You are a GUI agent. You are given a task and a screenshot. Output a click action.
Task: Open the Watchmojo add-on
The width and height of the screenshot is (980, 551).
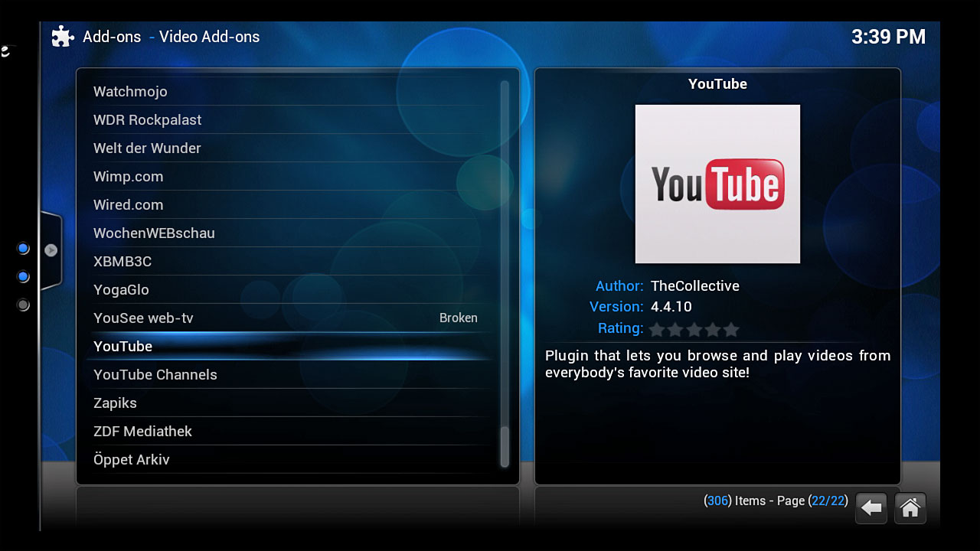click(289, 91)
